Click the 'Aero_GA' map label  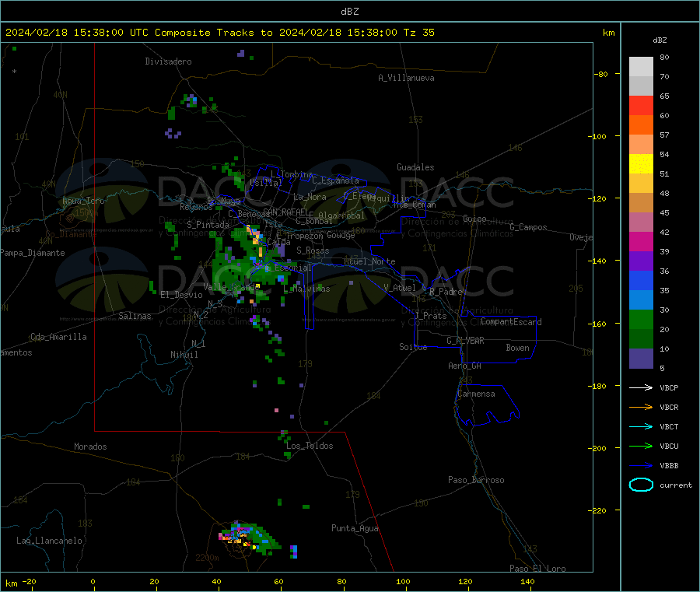click(465, 366)
